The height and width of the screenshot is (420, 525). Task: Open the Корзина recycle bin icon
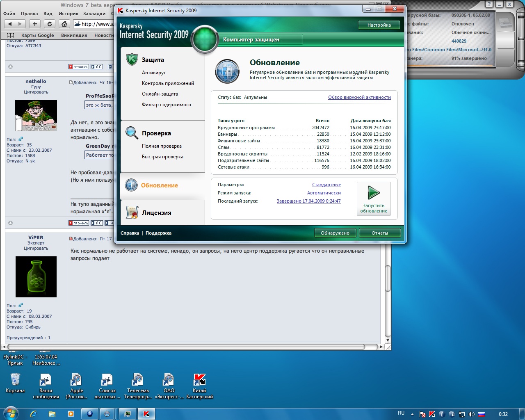tap(15, 383)
